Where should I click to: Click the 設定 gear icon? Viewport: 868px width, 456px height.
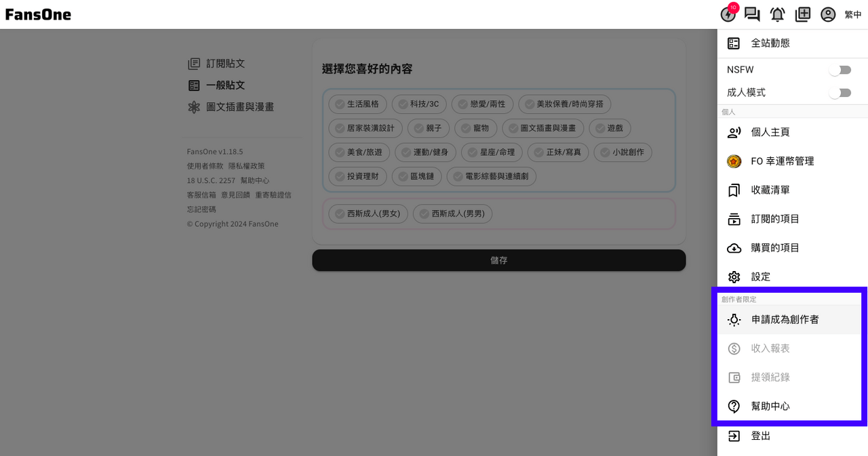(734, 277)
